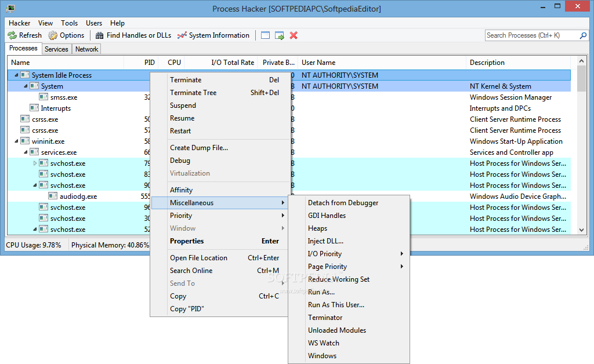Image resolution: width=594 pixels, height=364 pixels.
Task: Collapse the System process node
Action: [26, 86]
